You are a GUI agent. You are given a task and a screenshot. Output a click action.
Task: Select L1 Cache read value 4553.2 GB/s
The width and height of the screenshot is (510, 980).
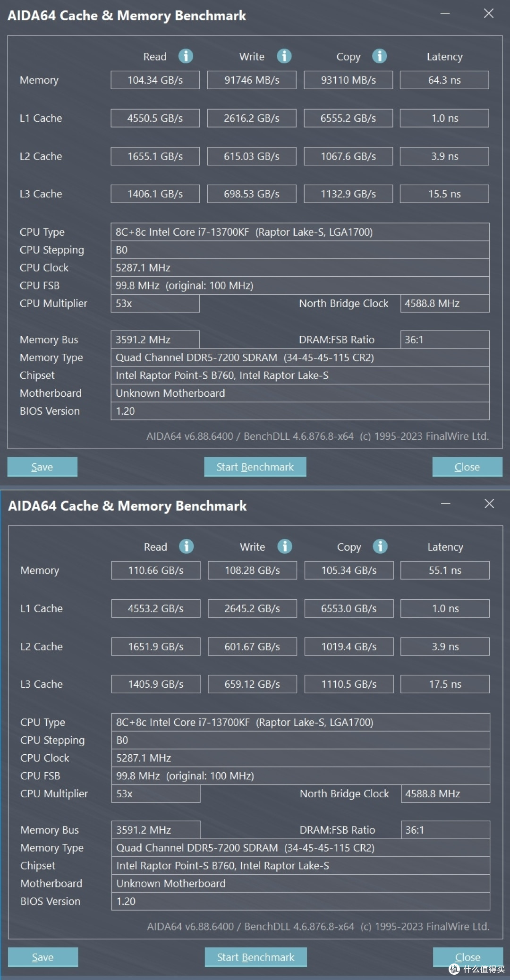point(156,608)
